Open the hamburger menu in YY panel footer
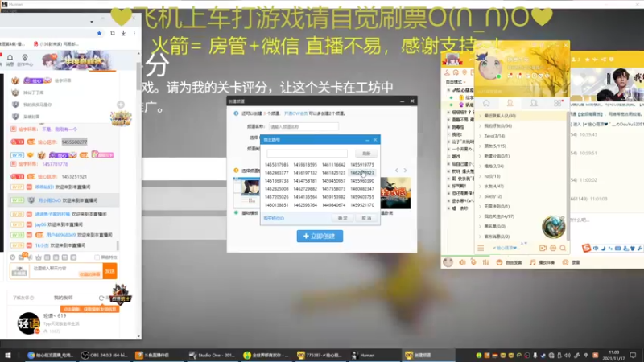The height and width of the screenshot is (362, 644). pos(481,248)
